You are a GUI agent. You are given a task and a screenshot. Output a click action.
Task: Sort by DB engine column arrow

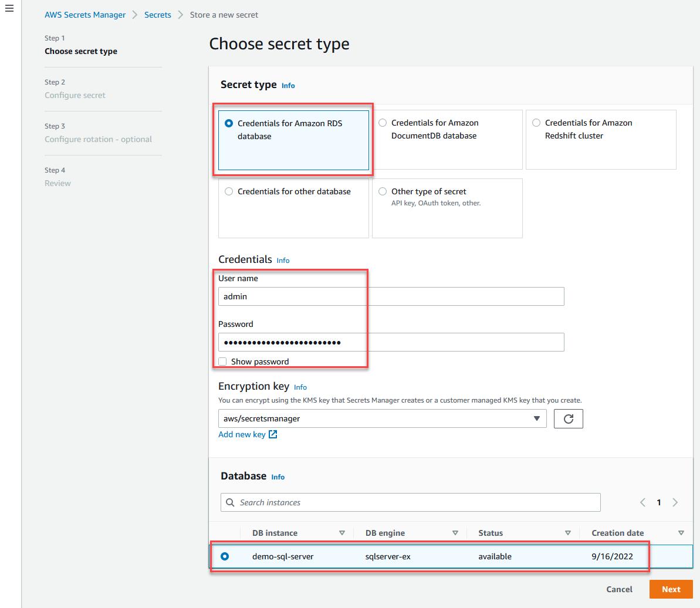(455, 533)
